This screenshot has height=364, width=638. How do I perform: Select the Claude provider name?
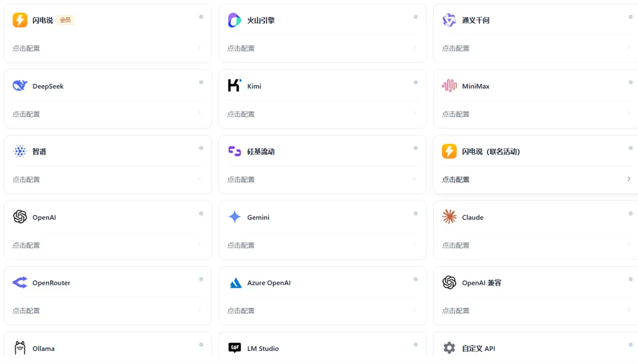click(x=473, y=217)
